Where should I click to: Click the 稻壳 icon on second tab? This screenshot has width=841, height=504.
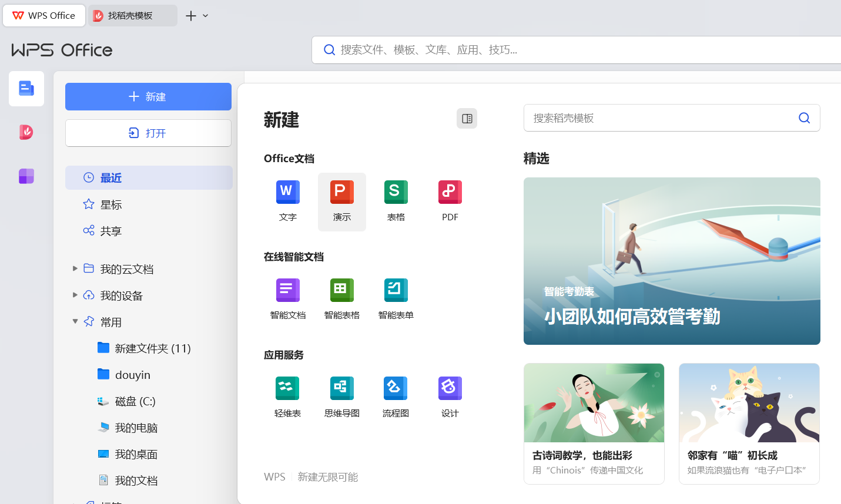coord(99,16)
